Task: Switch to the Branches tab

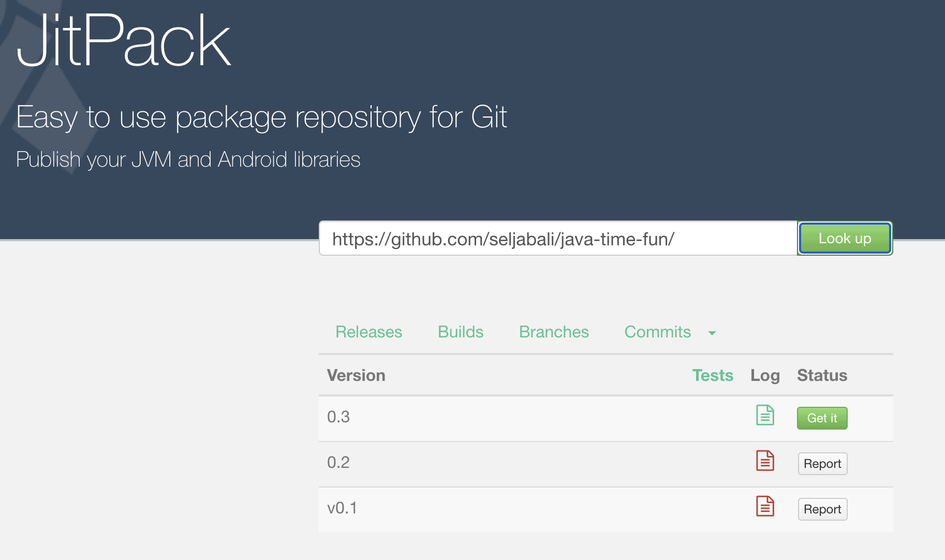Action: 554,332
